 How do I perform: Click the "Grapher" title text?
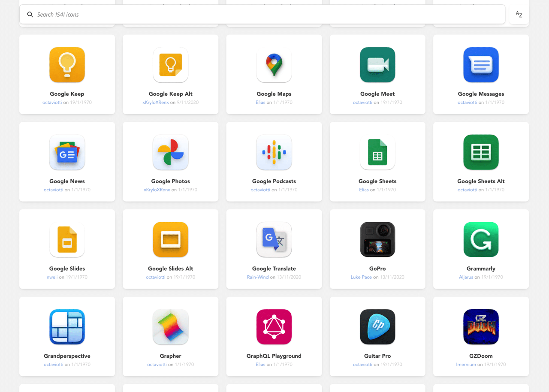click(x=171, y=356)
